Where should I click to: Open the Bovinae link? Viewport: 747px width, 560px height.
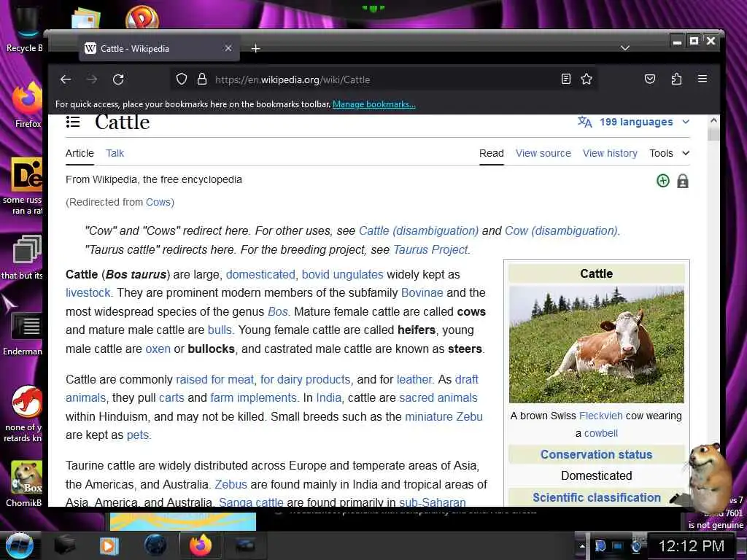[x=422, y=293]
